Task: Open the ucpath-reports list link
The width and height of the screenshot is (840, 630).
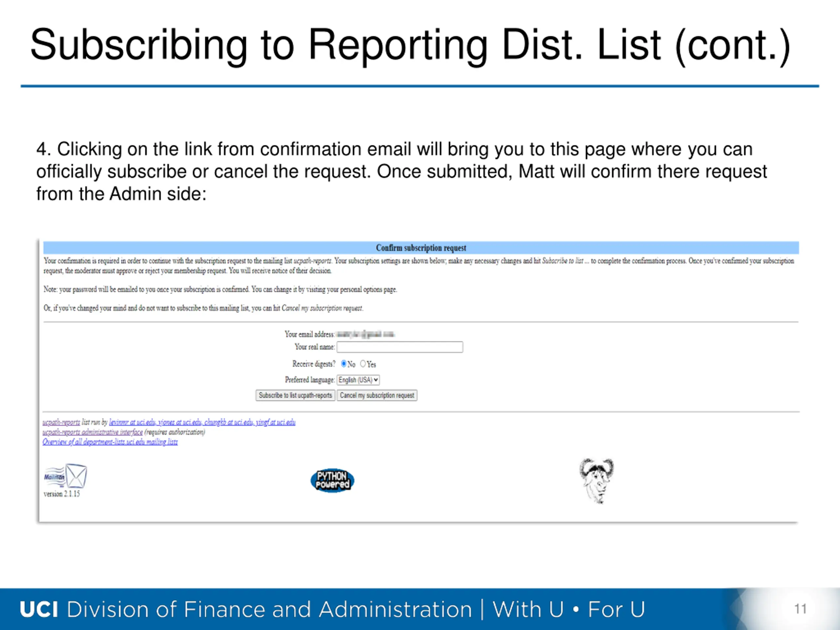Action: point(61,422)
